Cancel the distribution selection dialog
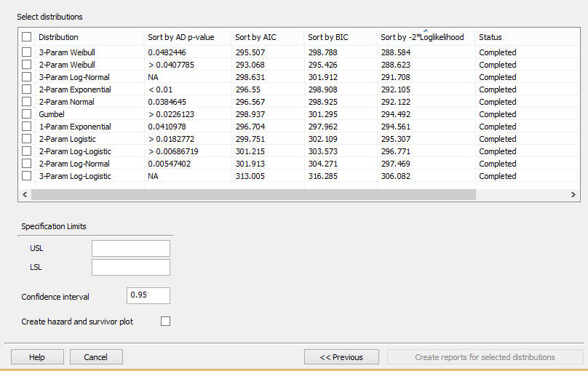 point(96,357)
